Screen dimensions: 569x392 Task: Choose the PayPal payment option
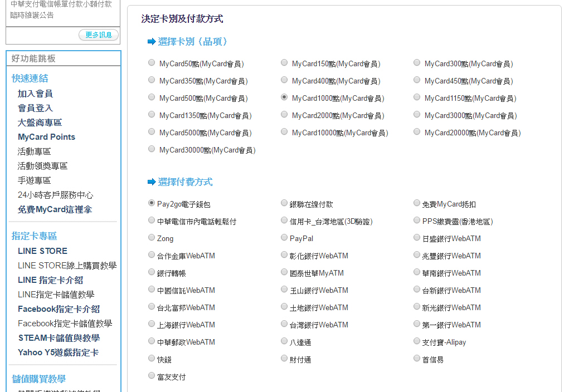point(284,238)
